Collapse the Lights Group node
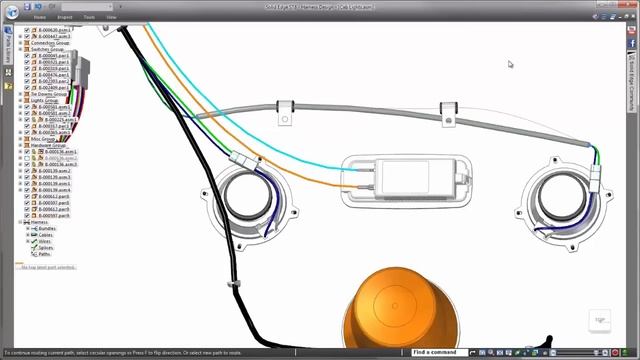640x360 pixels. pyautogui.click(x=20, y=100)
